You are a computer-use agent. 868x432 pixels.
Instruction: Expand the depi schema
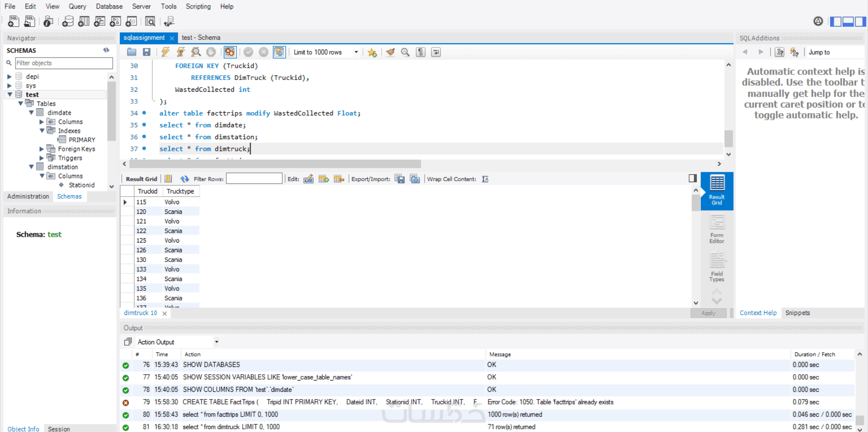pyautogui.click(x=9, y=77)
